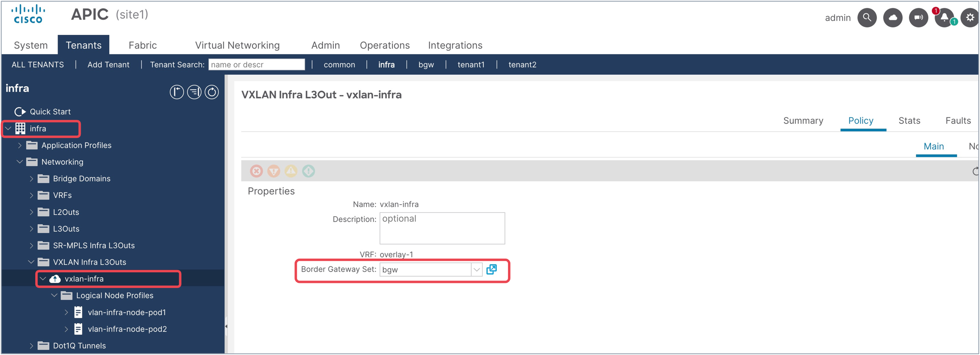Viewport: 980px width, 355px height.
Task: Open the Admin menu tab
Action: (x=325, y=45)
